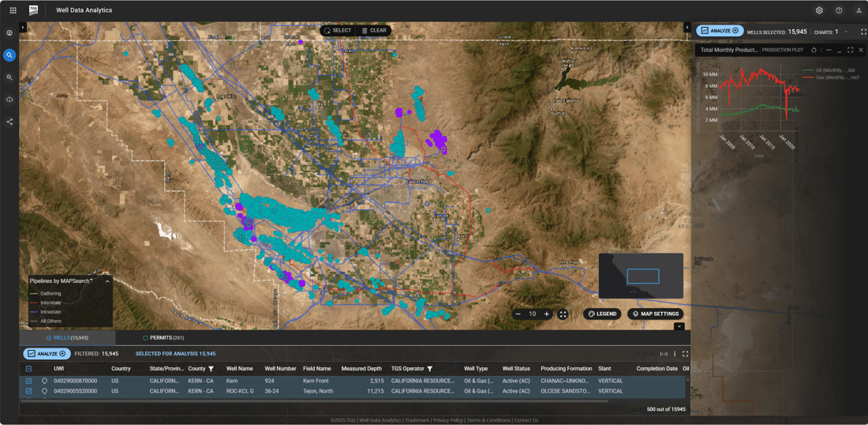
Task: Open settings gear in top bar
Action: click(819, 10)
